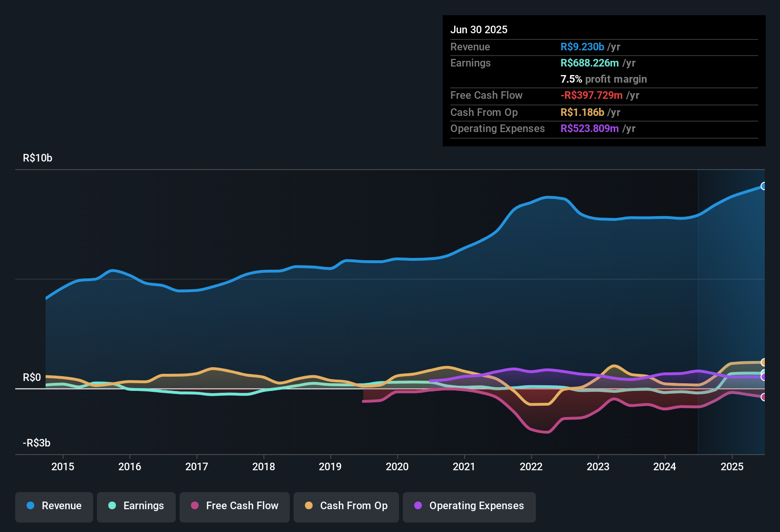Click the teal Earnings dot icon in the legend
Viewport: 780px width, 532px height.
click(x=112, y=506)
